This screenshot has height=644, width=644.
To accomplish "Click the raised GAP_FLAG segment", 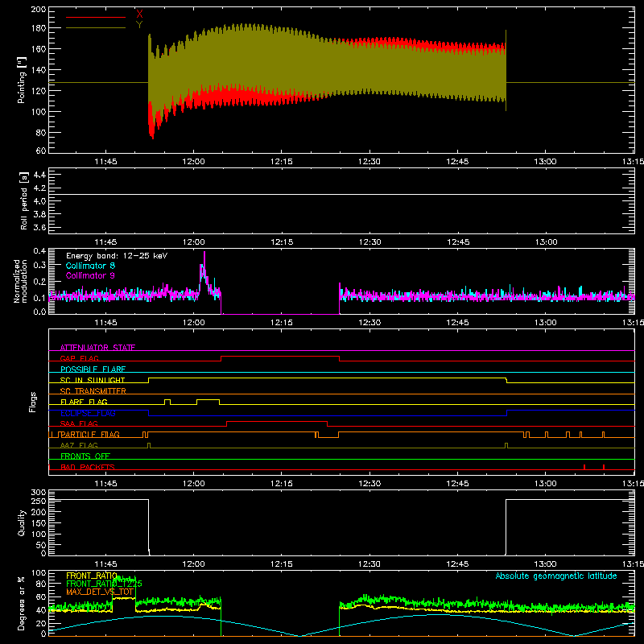I will (280, 357).
